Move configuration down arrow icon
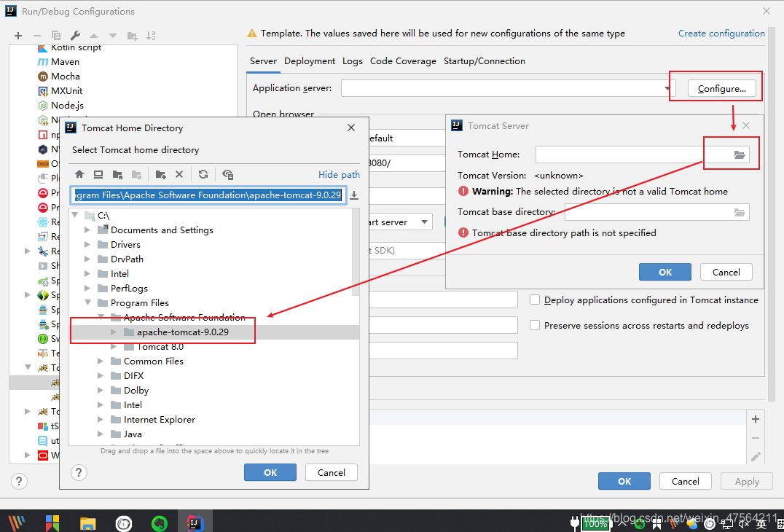 click(112, 36)
